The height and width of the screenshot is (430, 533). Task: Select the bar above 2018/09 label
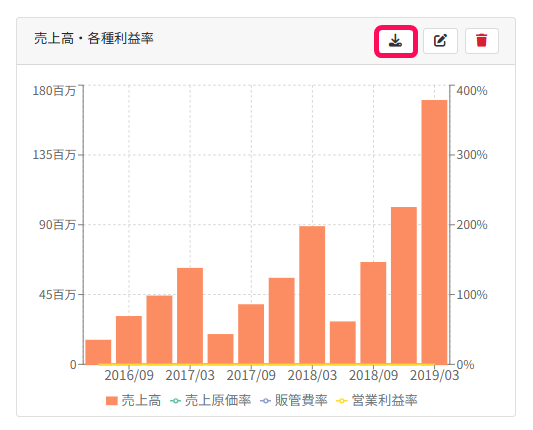[x=373, y=313]
